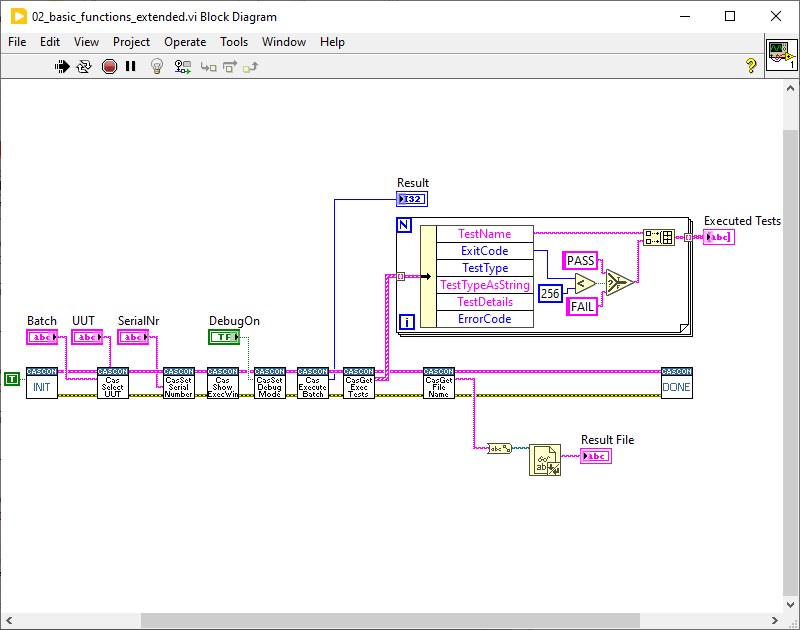Image resolution: width=800 pixels, height=630 pixels.
Task: Open the File menu
Action: point(17,42)
